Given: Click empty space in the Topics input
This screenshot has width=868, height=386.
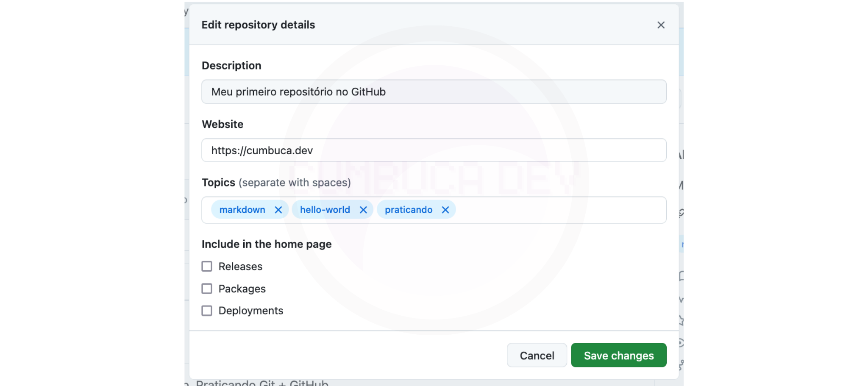Looking at the screenshot, I should pos(559,210).
